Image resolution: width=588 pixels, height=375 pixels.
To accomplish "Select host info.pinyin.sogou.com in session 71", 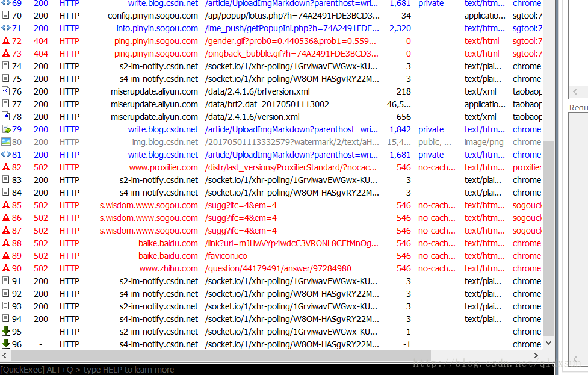I will click(x=157, y=28).
